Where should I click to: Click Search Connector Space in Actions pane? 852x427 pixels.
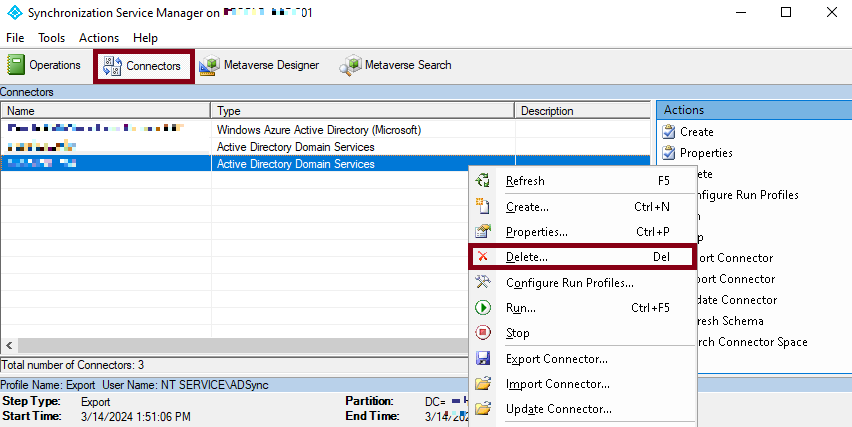tap(752, 342)
